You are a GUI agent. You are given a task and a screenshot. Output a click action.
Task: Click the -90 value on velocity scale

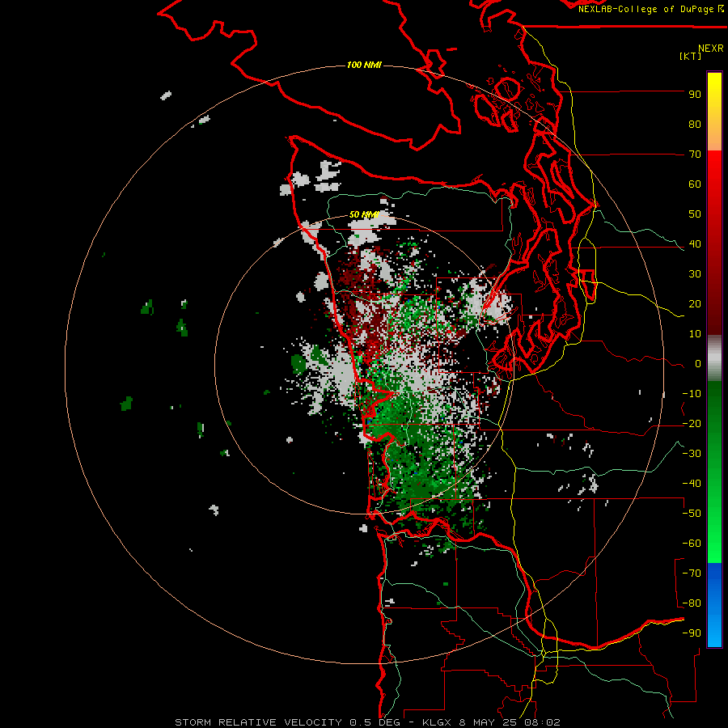692,633
